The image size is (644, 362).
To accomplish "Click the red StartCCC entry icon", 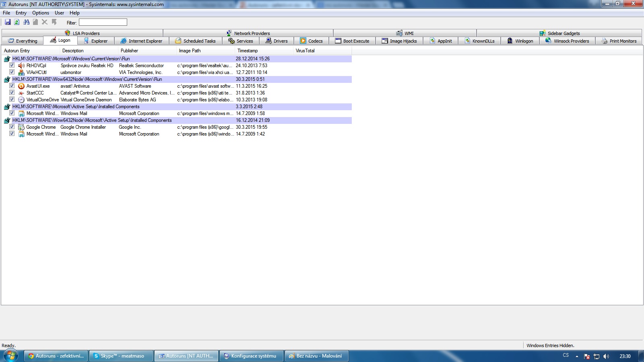I will [x=21, y=93].
